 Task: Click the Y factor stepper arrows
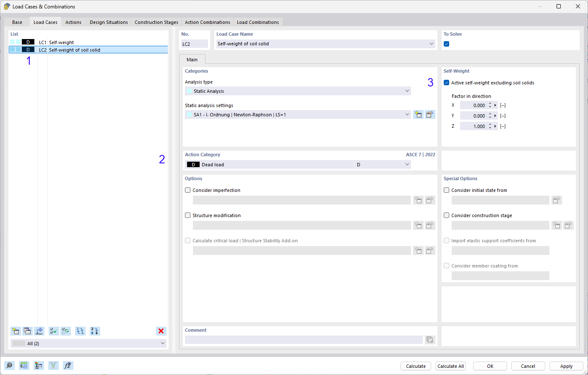(x=490, y=116)
